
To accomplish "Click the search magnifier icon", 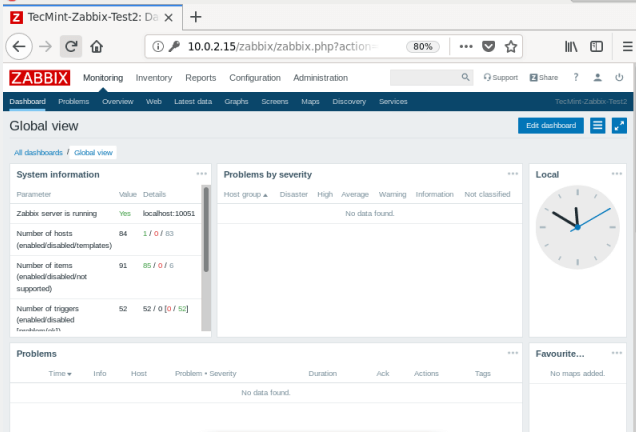I will coord(466,78).
